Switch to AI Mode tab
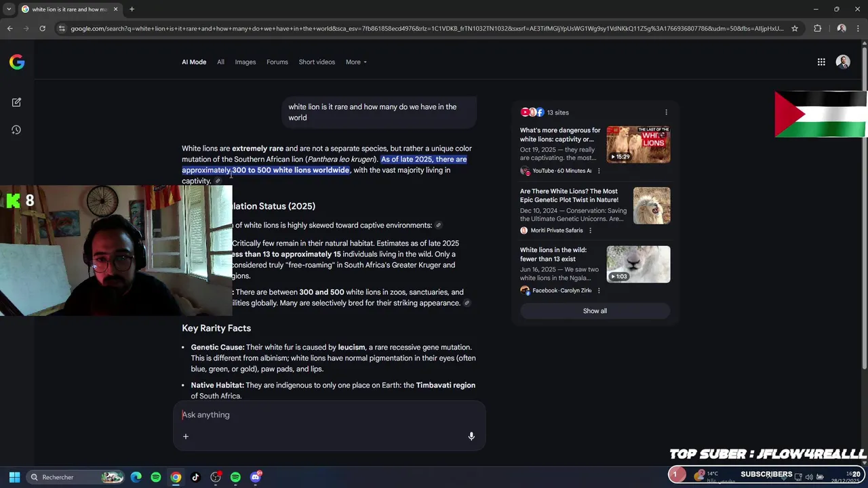The width and height of the screenshot is (868, 488). pos(194,62)
